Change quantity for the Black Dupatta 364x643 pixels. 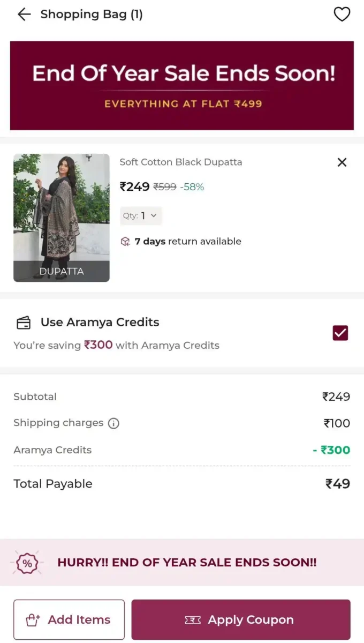point(141,216)
